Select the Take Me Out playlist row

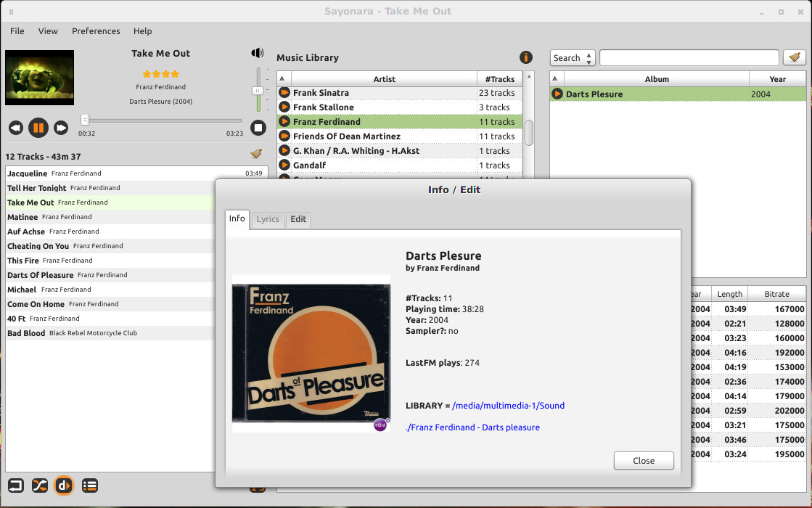coord(111,202)
